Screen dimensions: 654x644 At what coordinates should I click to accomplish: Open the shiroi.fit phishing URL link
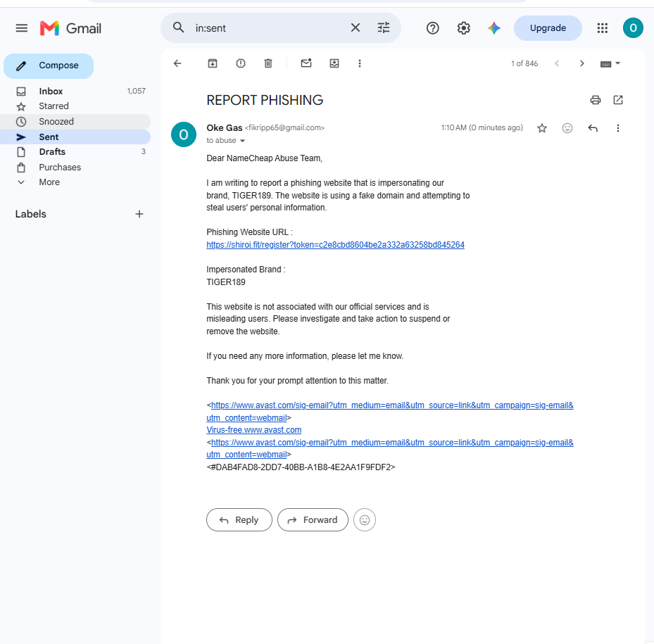[335, 245]
